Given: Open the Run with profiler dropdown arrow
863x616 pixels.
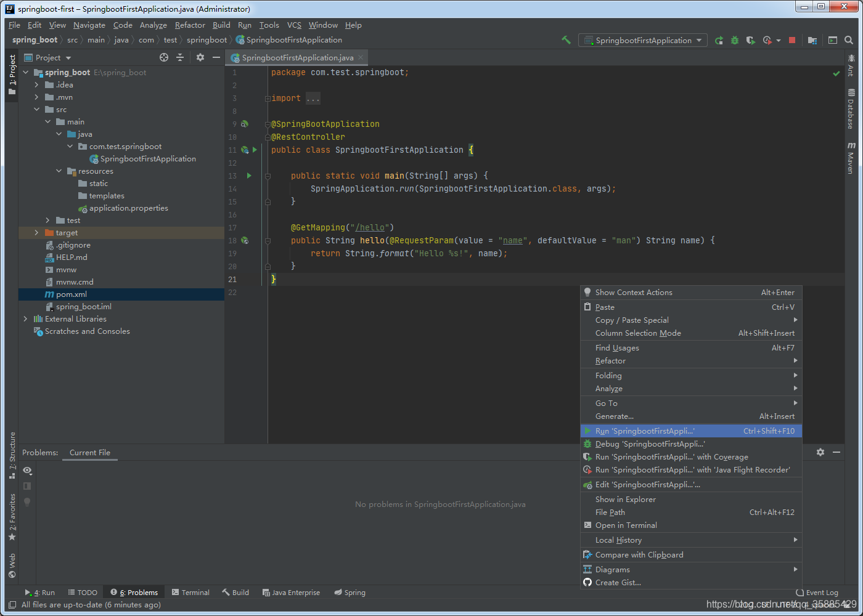Looking at the screenshot, I should 779,41.
